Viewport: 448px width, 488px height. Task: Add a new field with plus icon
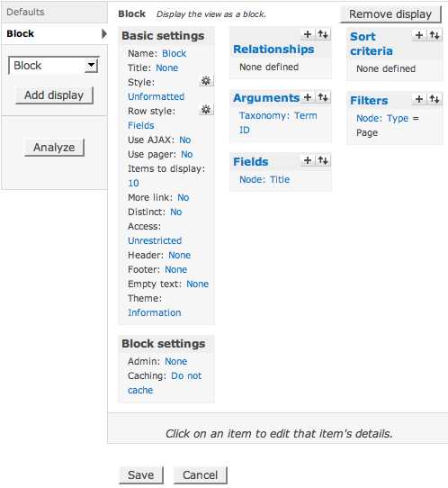point(308,160)
